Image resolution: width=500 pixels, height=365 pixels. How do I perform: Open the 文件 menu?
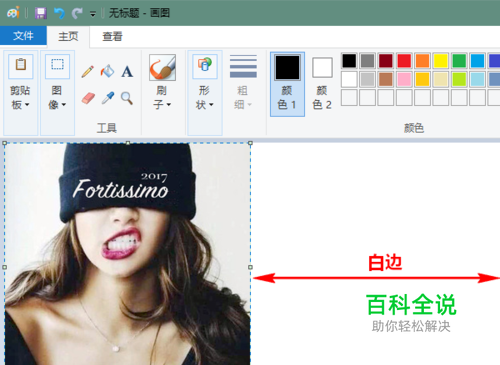tap(23, 35)
